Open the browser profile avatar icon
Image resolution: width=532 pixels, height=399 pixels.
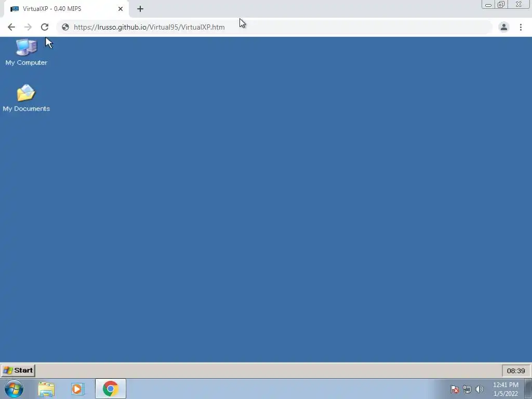pyautogui.click(x=504, y=27)
